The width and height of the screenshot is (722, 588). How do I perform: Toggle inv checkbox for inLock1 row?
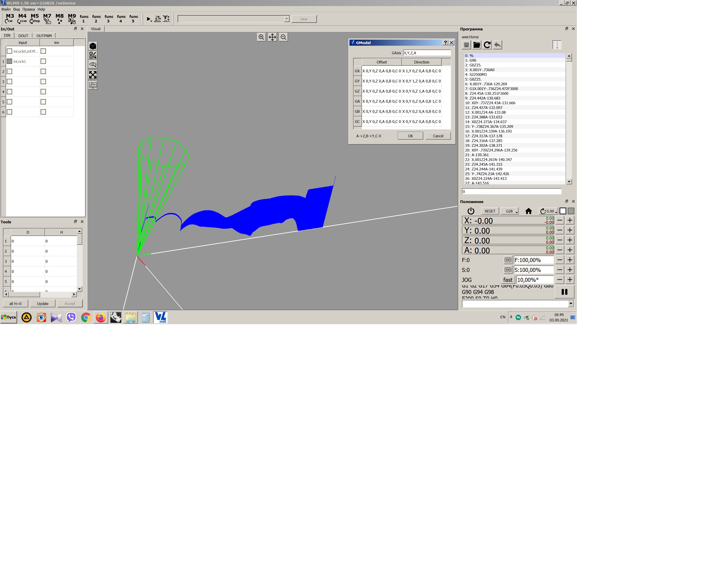[x=43, y=61]
